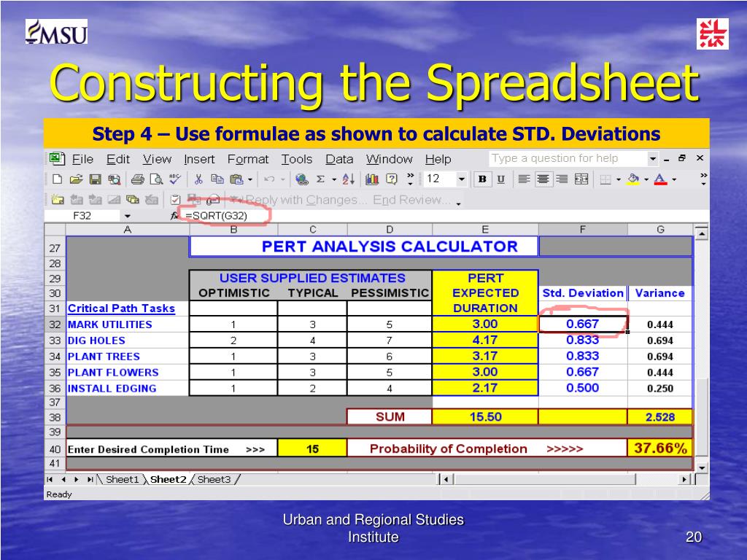Open the Data menu
Viewport: 747px width, 560px height.
click(x=339, y=159)
